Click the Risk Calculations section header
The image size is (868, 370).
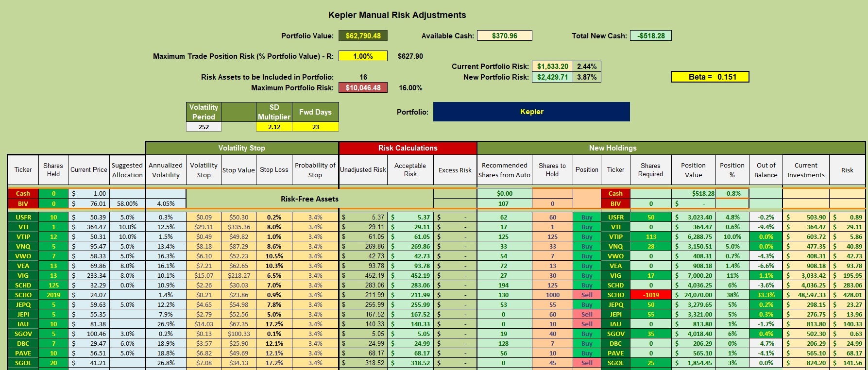(x=408, y=148)
